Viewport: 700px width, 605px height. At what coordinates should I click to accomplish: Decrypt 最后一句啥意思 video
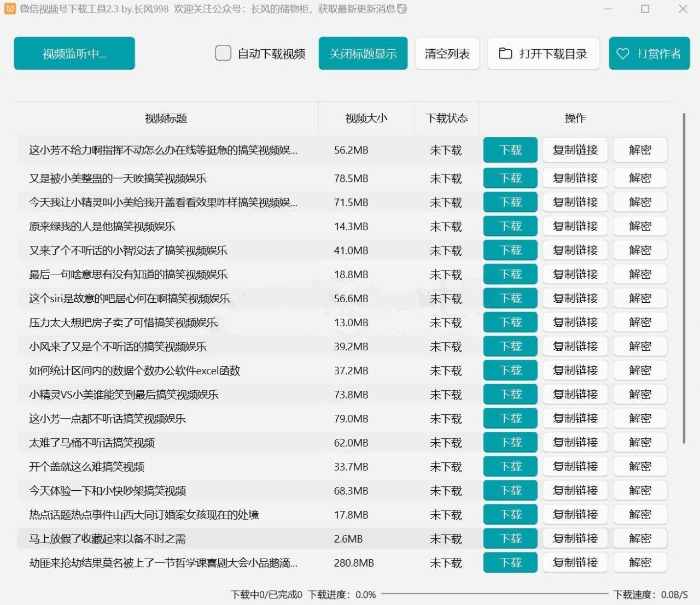[640, 274]
